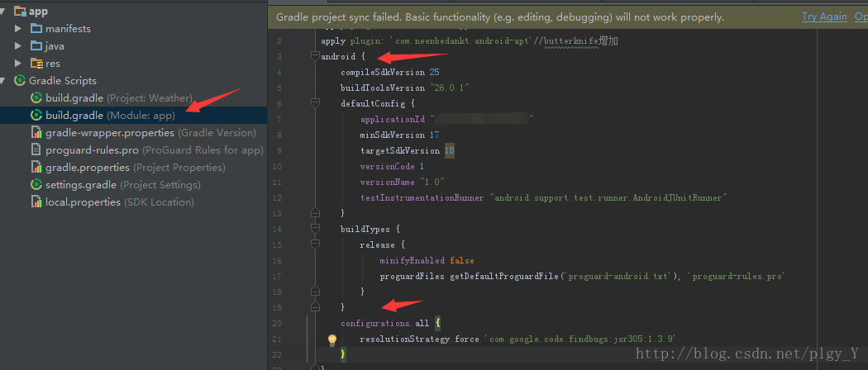Screen dimensions: 868x370
Task: Select the java tree item label
Action: (55, 46)
